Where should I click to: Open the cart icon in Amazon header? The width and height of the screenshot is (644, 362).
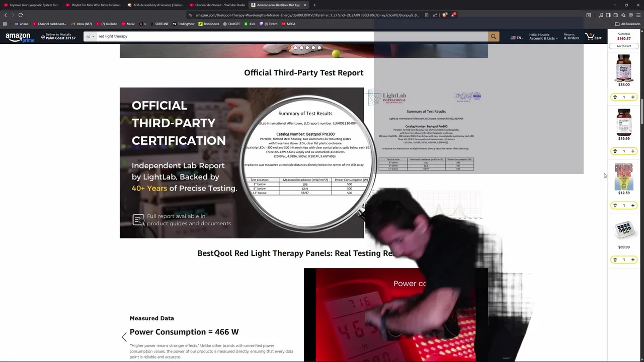[594, 36]
